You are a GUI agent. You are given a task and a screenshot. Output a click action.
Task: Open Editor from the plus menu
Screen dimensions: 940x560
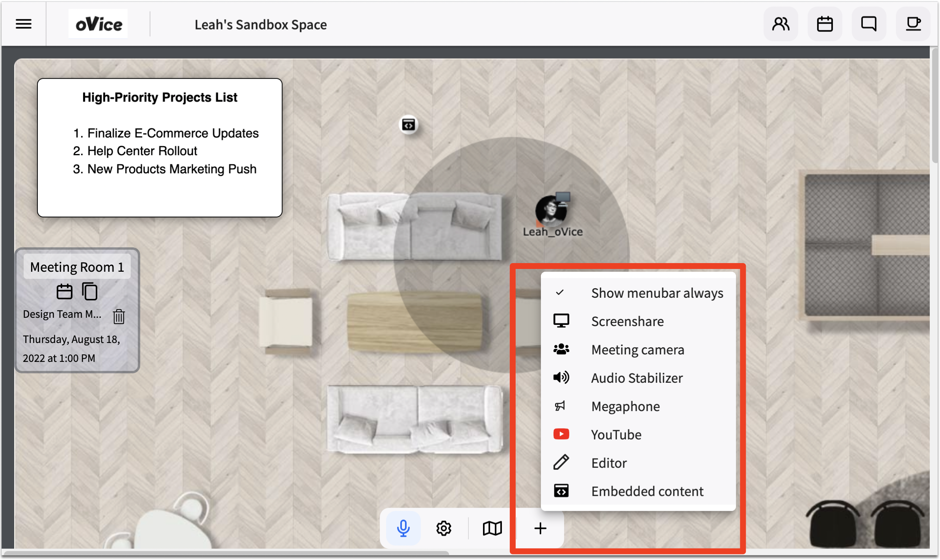(x=638, y=463)
